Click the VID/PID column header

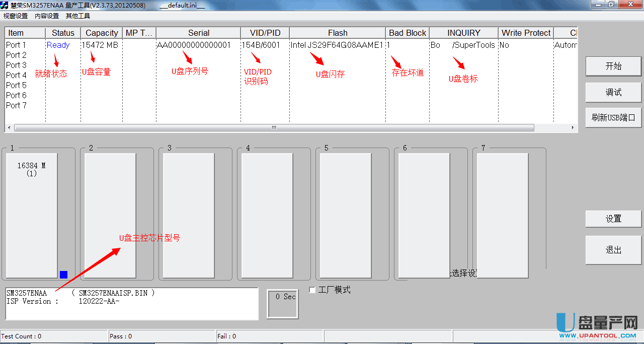[265, 33]
